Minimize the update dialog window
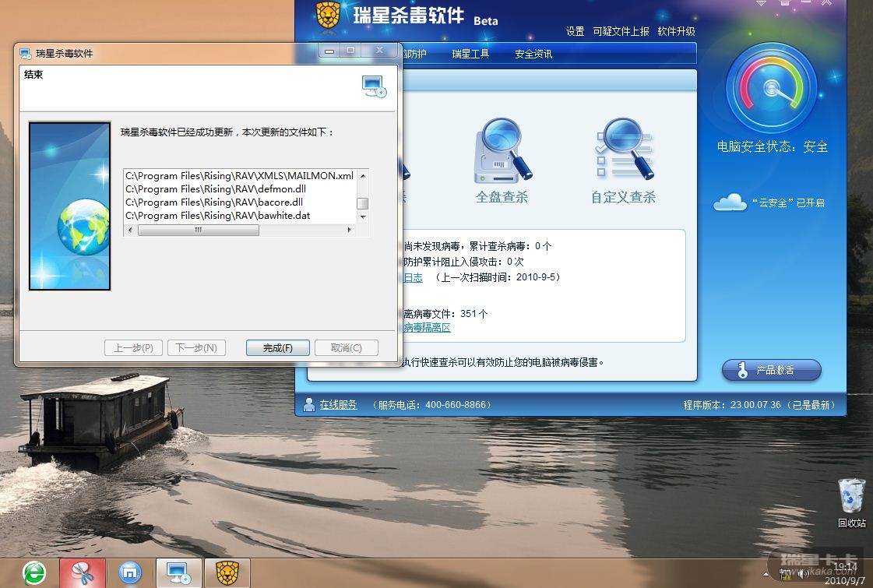Screen dimensions: 873x588 (x=329, y=51)
